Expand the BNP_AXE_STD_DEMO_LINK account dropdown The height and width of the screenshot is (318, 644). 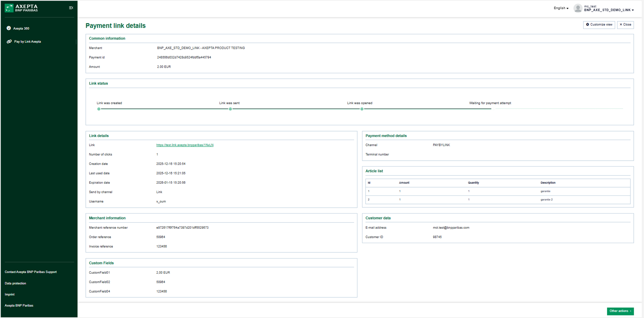(x=609, y=10)
